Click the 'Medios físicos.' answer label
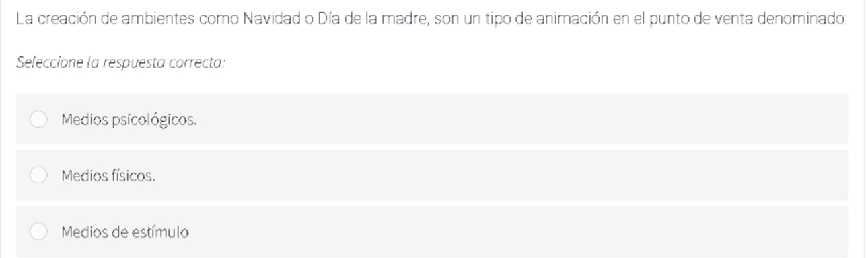Screen dimensions: 868x258 coord(108,176)
